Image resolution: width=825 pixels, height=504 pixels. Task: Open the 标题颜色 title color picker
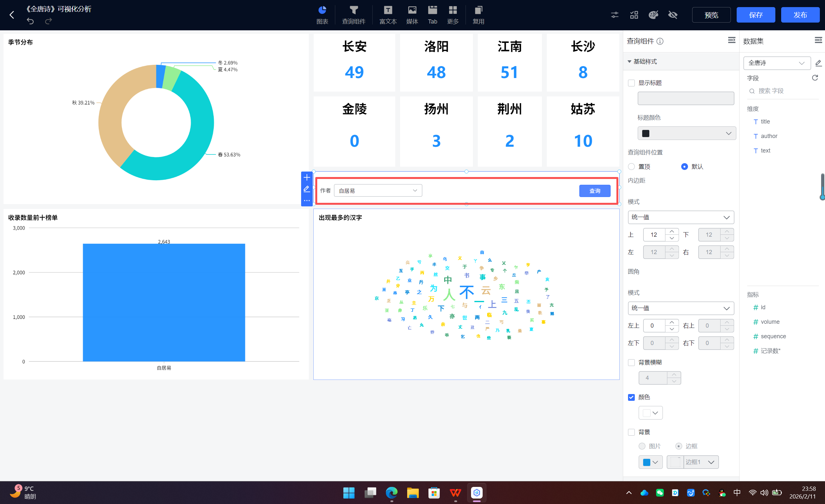click(686, 133)
